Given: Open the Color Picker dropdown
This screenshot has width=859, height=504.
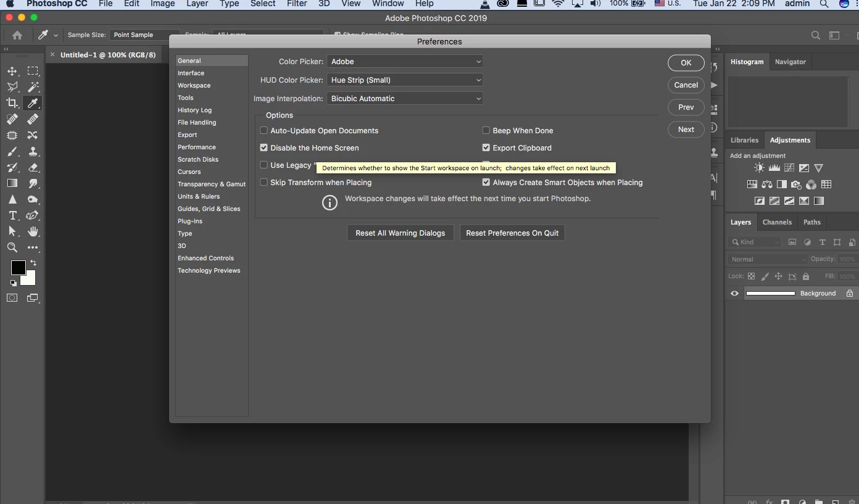Looking at the screenshot, I should [405, 61].
